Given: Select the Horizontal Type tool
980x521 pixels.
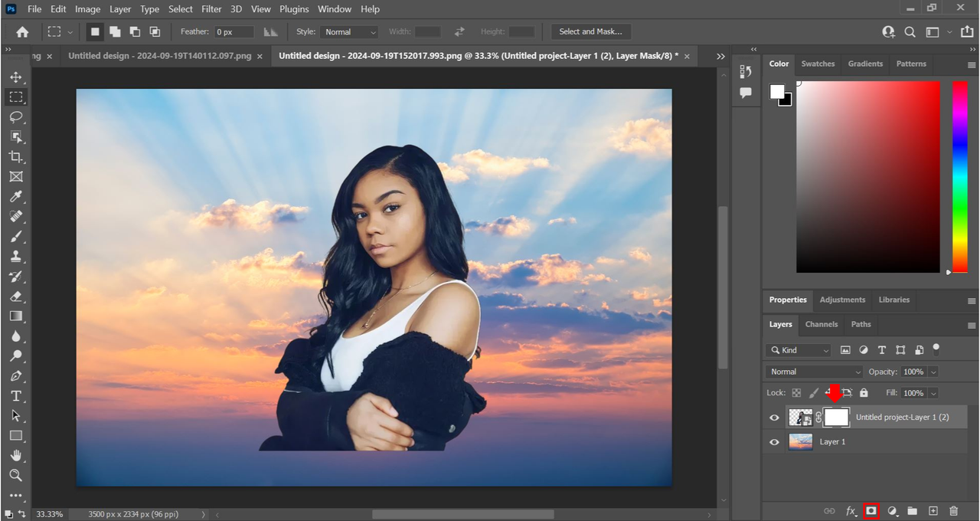Looking at the screenshot, I should point(16,396).
